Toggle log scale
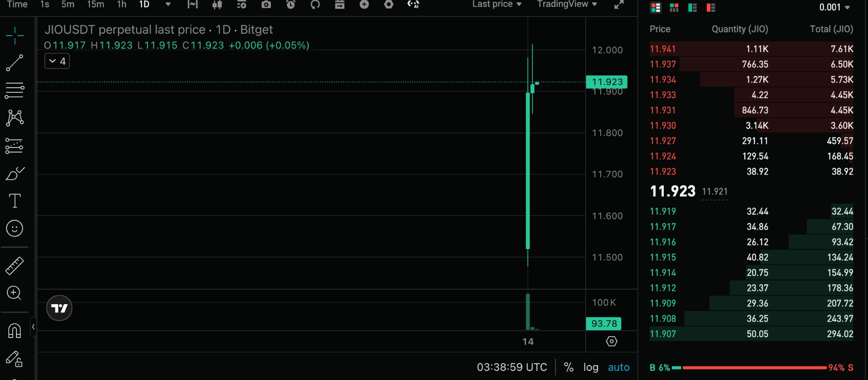The height and width of the screenshot is (380, 868). tap(591, 367)
